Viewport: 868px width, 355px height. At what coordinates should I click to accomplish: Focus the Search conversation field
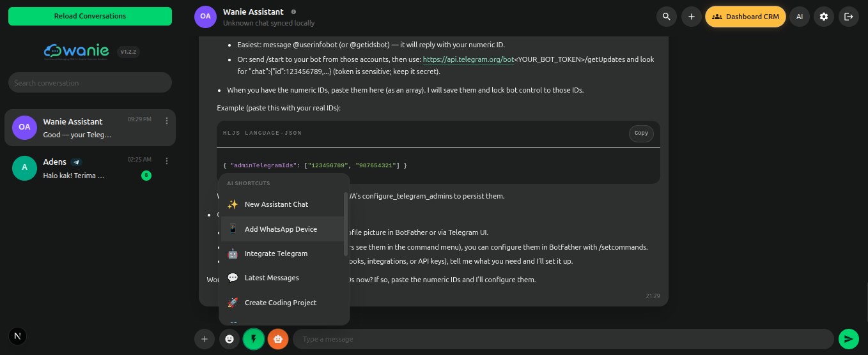[90, 82]
